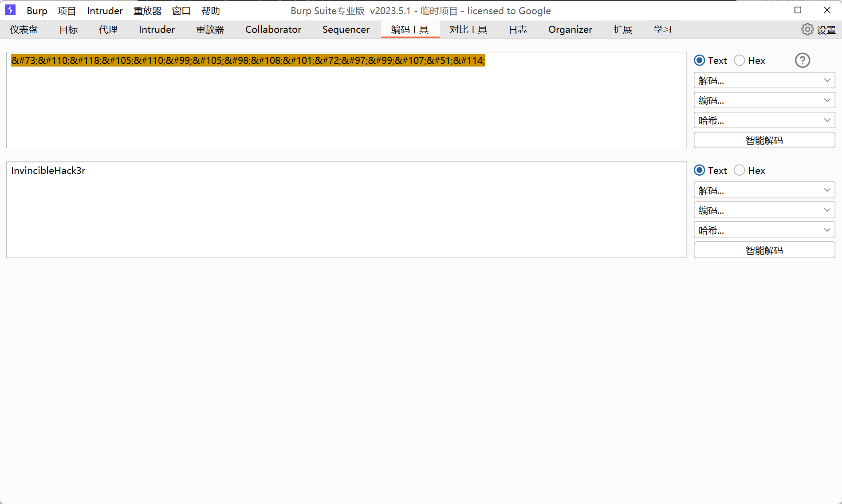Switch to the 重放器 tab

point(210,29)
